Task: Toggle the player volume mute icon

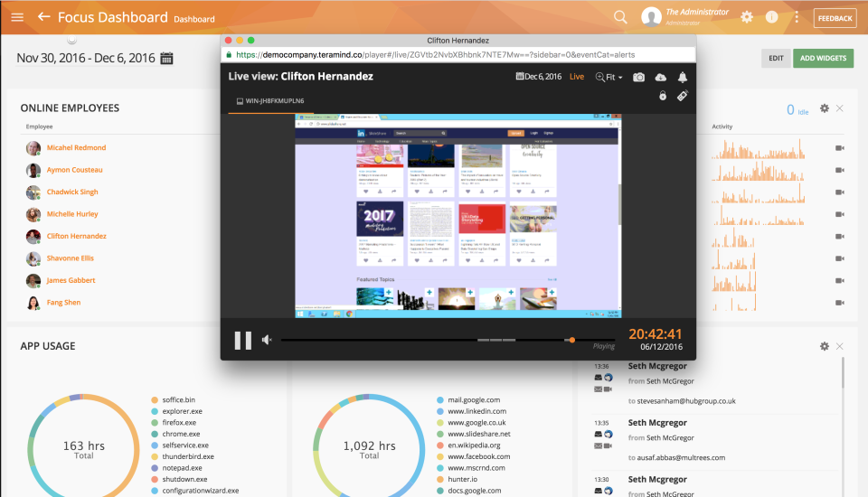Action: (268, 340)
